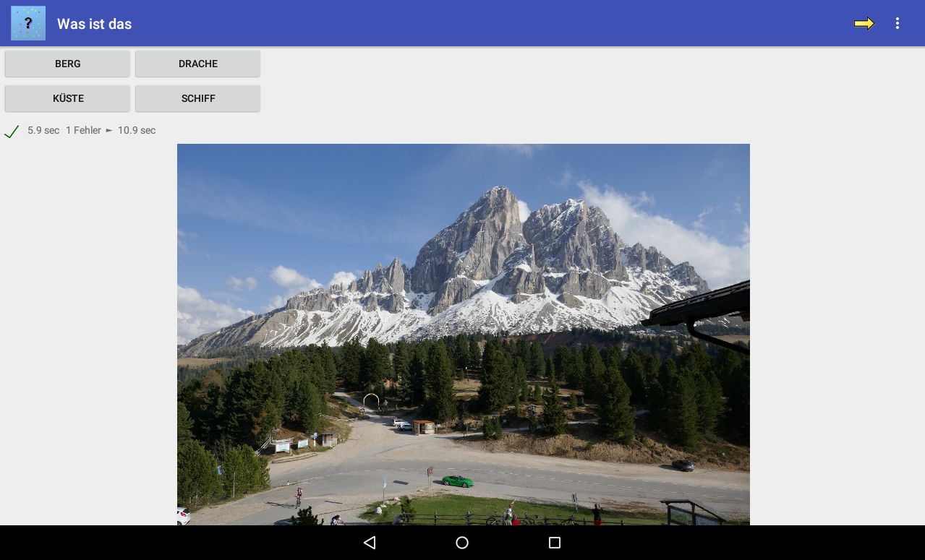Click the white arch gate in photo
Screen dimensions: 925x560
[x=371, y=400]
